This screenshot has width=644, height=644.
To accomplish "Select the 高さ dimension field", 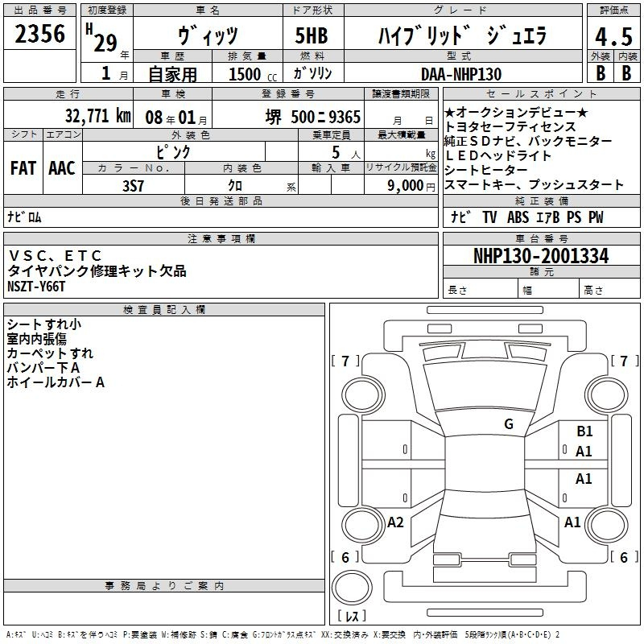I will pyautogui.click(x=610, y=289).
